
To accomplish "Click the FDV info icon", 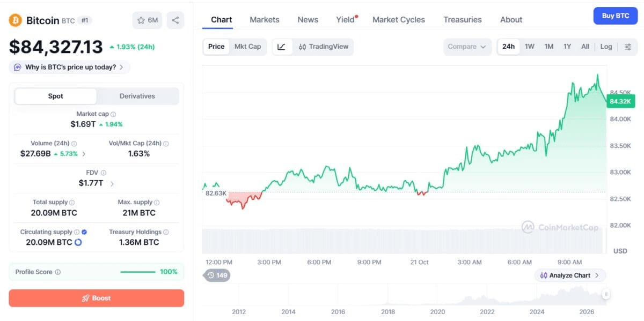I will (103, 173).
